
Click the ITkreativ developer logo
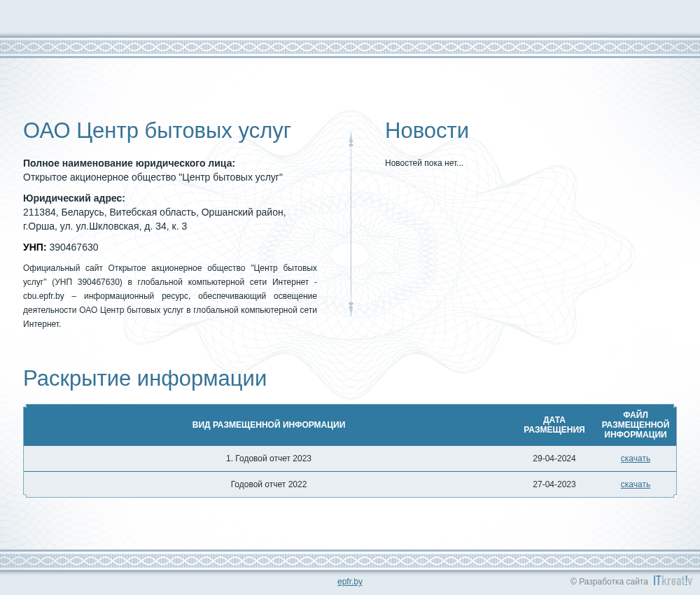click(673, 580)
